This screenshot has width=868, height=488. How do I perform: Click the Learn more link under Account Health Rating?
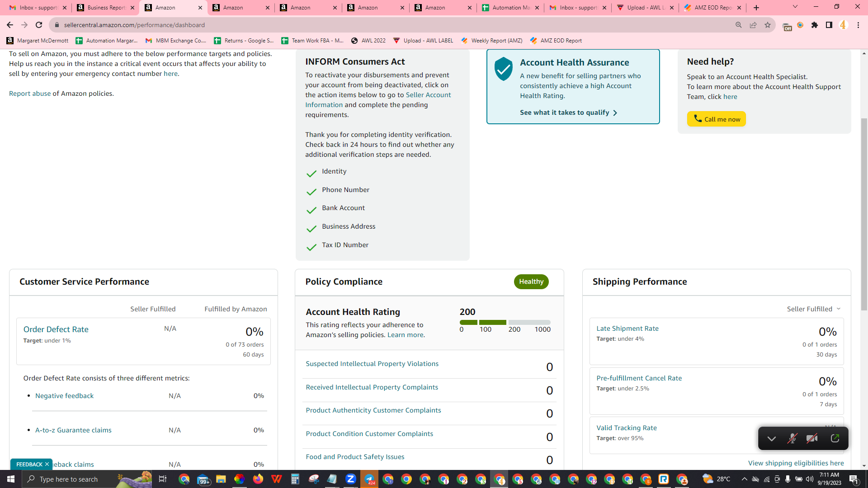[x=405, y=335]
